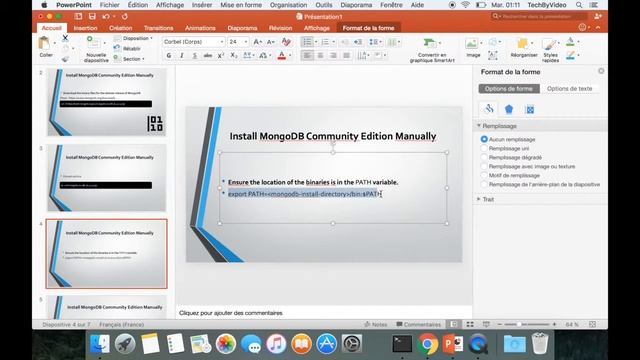Viewport: 640px width, 360px height.
Task: Open the font color dropdown arrow
Action: (x=290, y=56)
